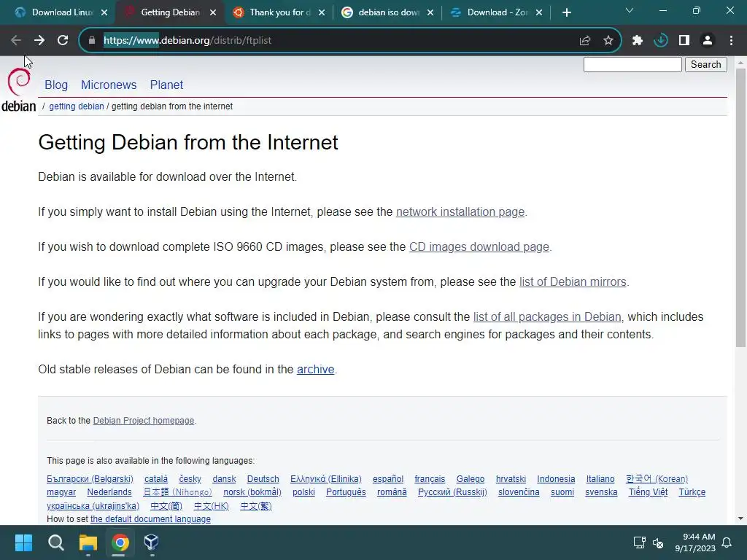
Task: Go to Debian Project homepage link
Action: pyautogui.click(x=144, y=421)
